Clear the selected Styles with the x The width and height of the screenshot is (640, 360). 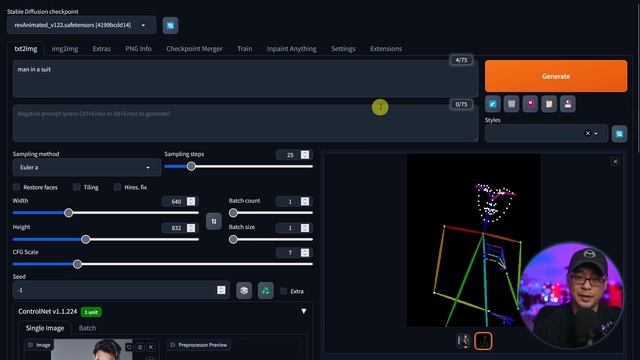point(588,133)
